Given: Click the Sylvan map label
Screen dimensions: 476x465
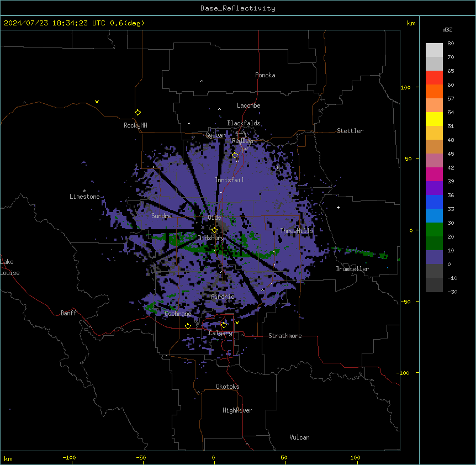Looking at the screenshot, I should click(215, 135).
